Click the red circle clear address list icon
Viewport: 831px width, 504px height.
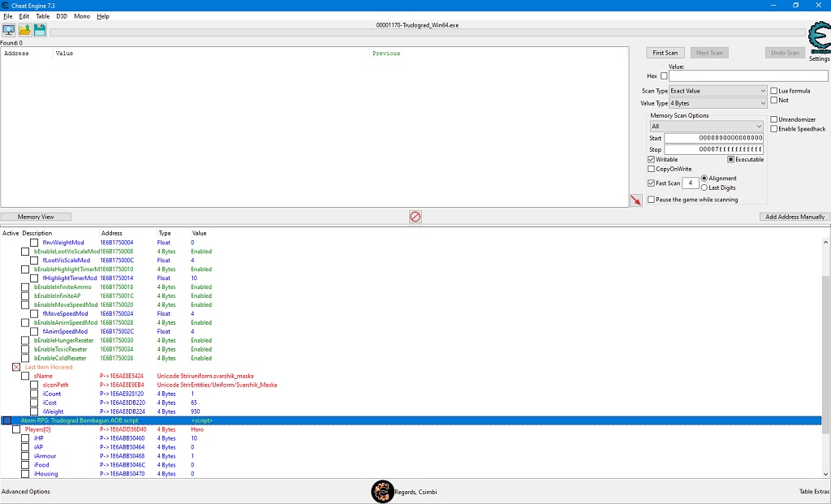coord(415,217)
